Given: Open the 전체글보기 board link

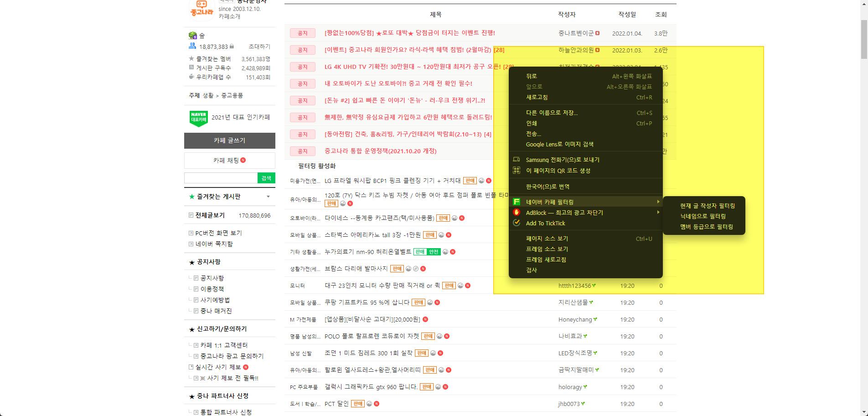Looking at the screenshot, I should (210, 215).
